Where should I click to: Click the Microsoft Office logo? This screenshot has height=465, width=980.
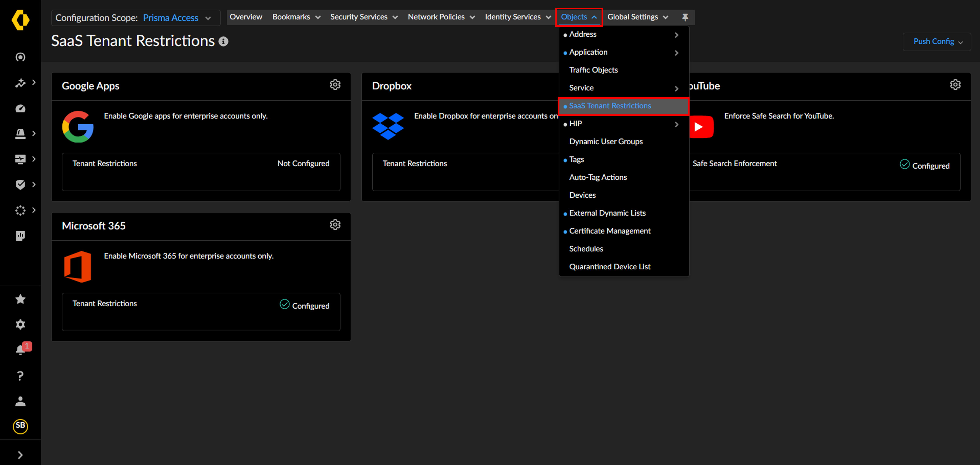[x=78, y=266]
